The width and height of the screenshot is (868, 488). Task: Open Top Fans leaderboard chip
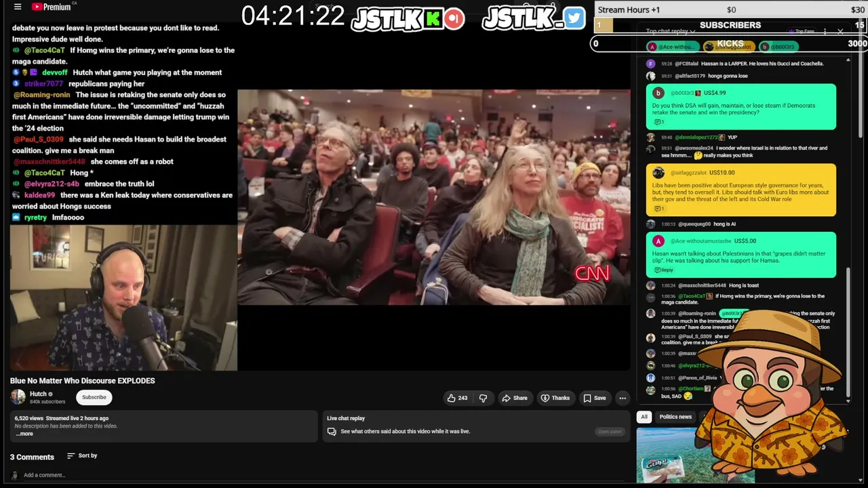click(x=802, y=31)
